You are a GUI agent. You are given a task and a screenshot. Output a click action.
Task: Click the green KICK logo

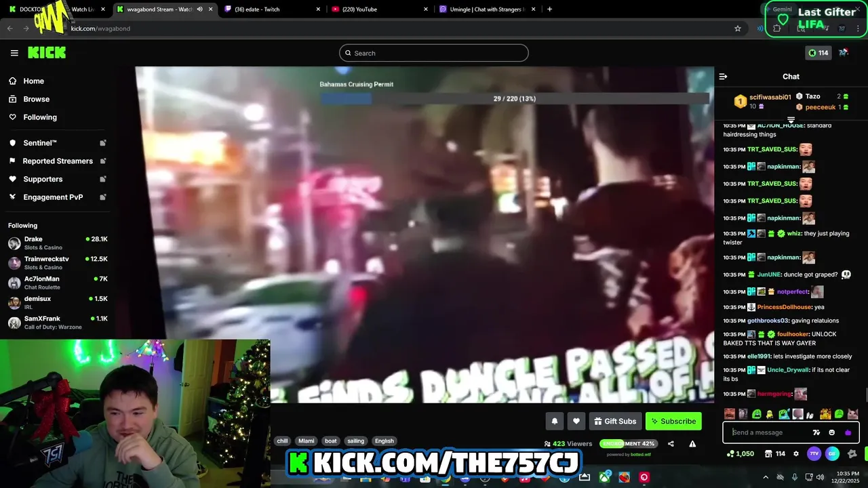tap(47, 53)
